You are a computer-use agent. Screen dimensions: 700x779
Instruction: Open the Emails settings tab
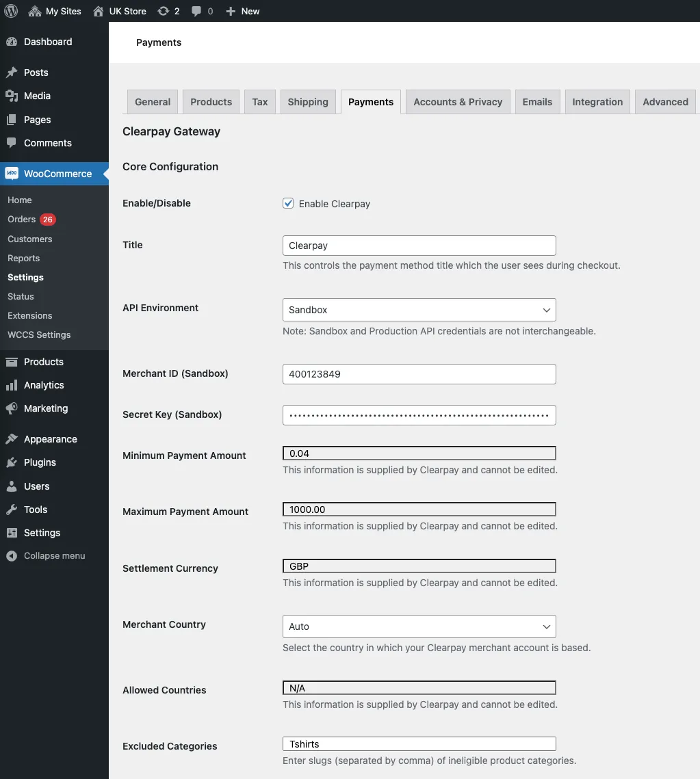(x=537, y=102)
